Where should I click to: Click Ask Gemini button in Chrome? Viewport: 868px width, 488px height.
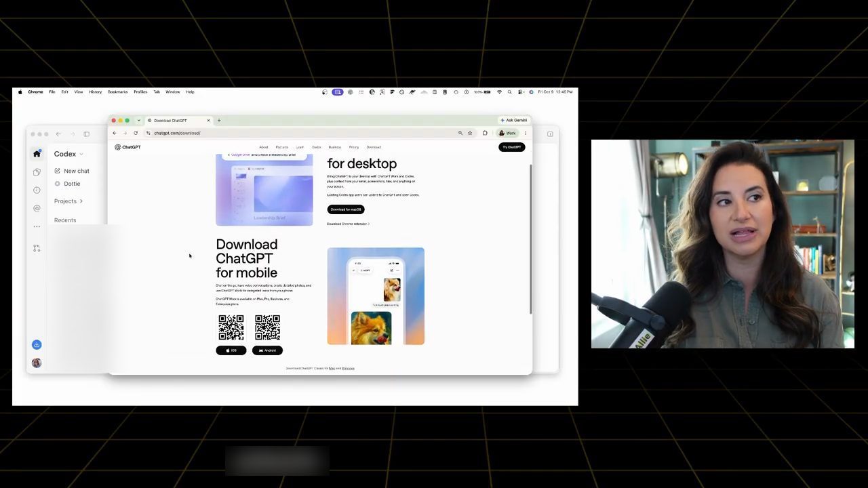[x=513, y=121]
